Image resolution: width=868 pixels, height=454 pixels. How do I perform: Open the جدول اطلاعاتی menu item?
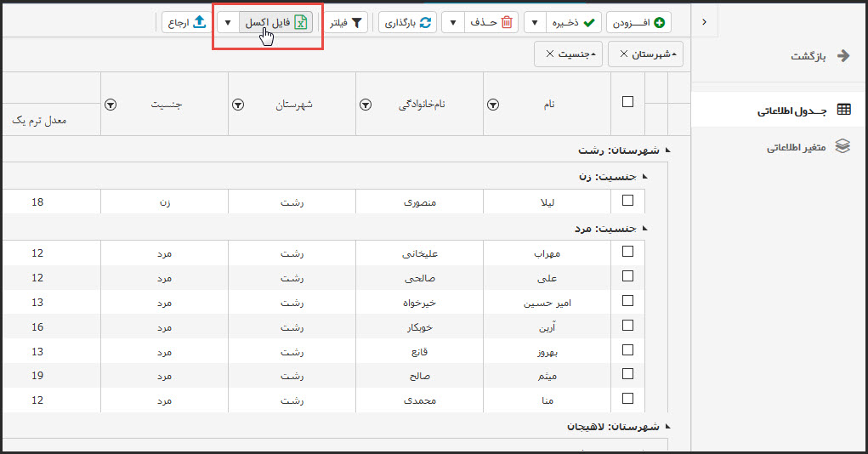click(780, 110)
